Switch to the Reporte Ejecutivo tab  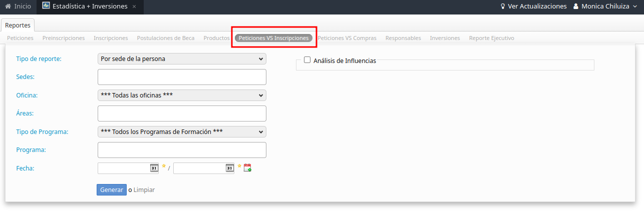(491, 38)
